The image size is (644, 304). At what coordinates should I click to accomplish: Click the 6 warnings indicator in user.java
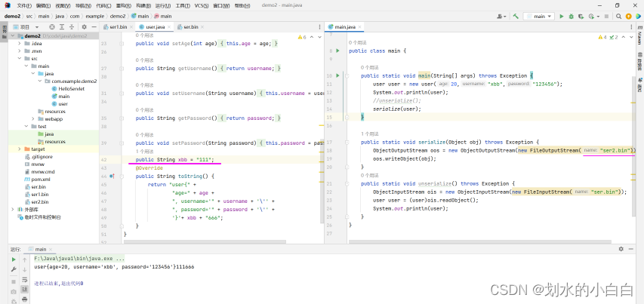tap(302, 37)
